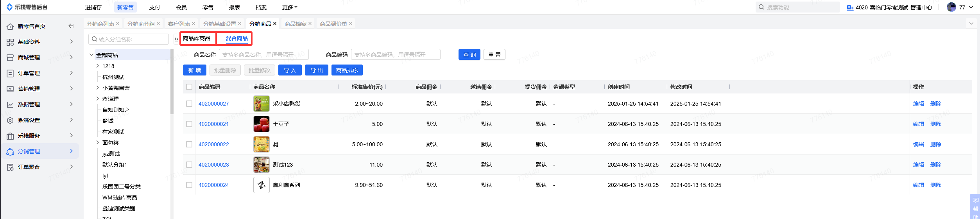
Task: Toggle the select-all checkbox in table header
Action: (189, 87)
